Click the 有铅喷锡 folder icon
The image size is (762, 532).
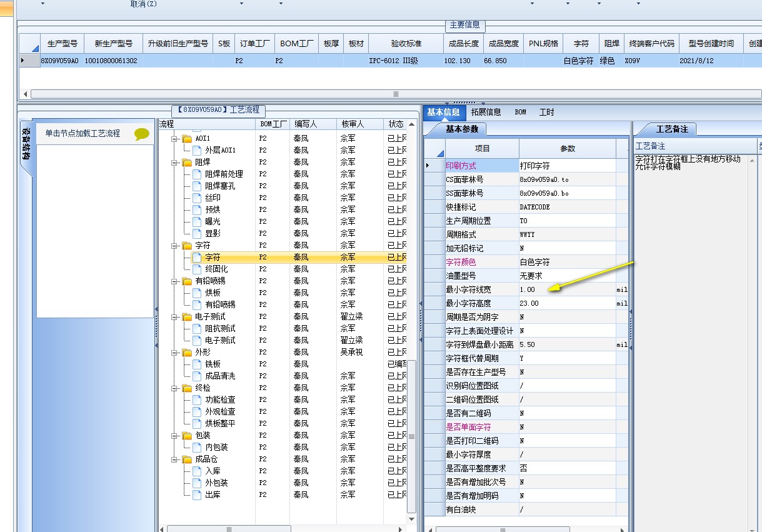pyautogui.click(x=187, y=281)
